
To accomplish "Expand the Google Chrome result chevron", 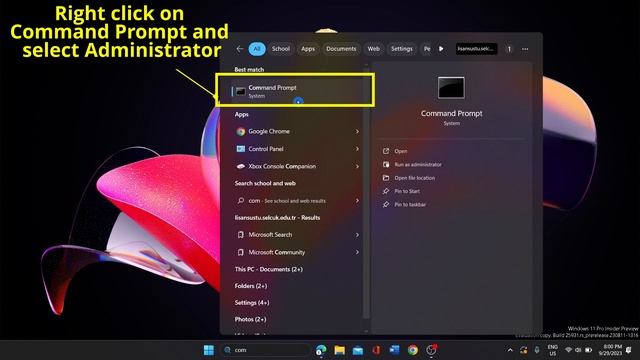I will pyautogui.click(x=357, y=131).
